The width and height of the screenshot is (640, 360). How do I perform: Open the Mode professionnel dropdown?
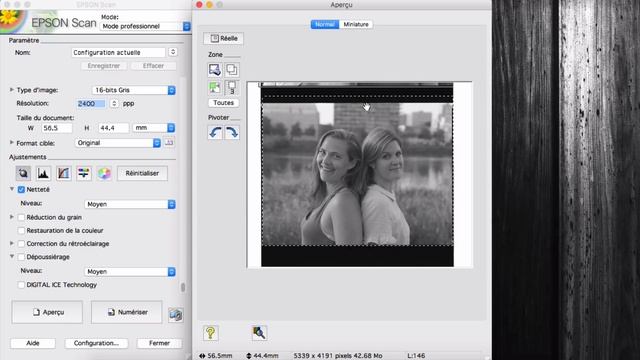pos(145,26)
